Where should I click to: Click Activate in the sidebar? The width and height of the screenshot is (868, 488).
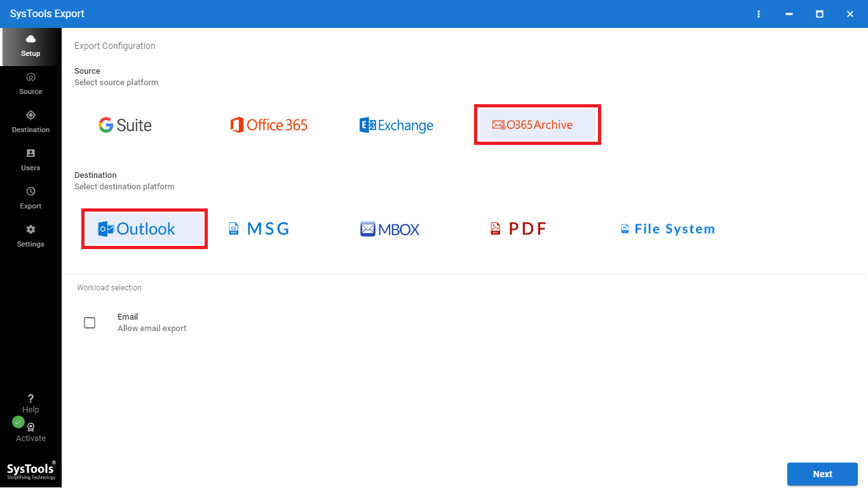click(31, 433)
